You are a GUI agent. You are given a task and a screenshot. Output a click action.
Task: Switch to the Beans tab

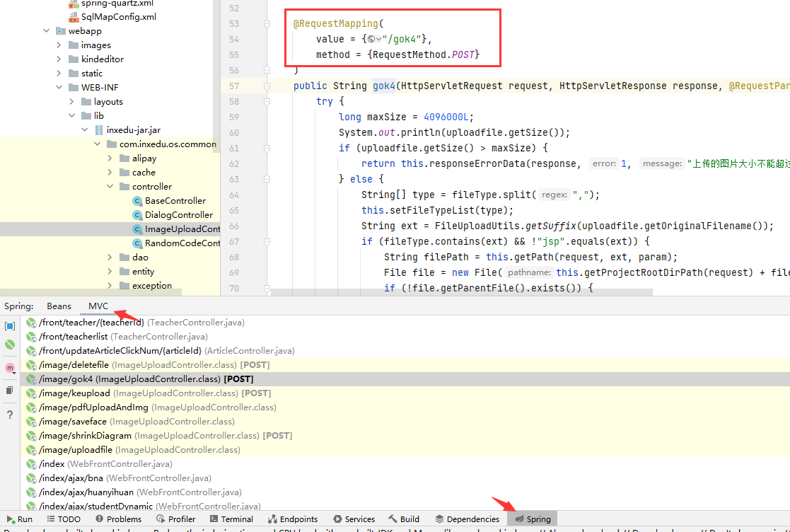(x=59, y=306)
